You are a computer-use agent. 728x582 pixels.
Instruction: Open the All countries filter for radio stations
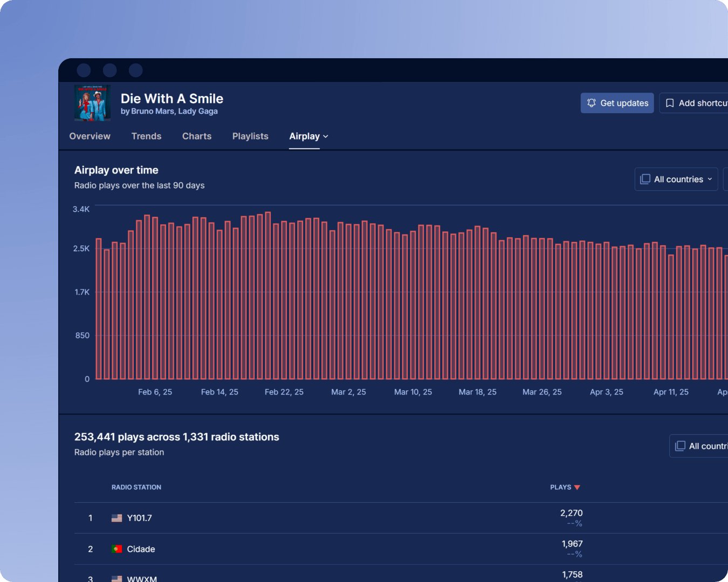699,446
